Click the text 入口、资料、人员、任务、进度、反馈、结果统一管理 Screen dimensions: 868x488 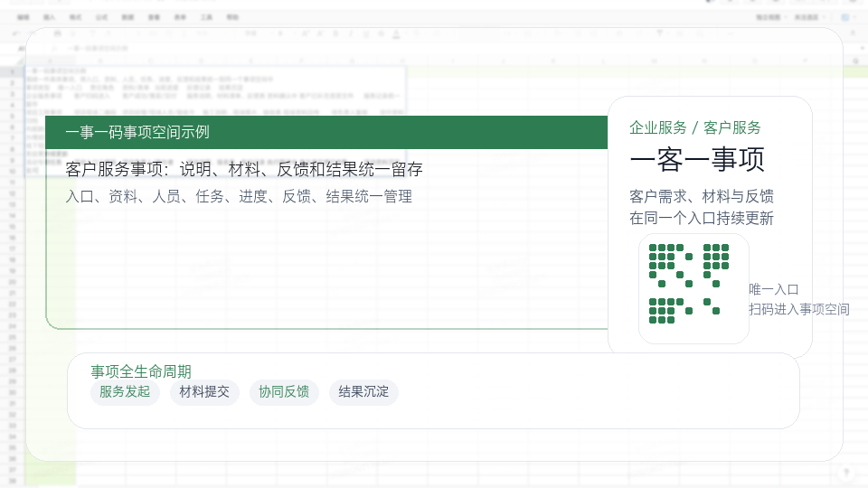tap(239, 196)
